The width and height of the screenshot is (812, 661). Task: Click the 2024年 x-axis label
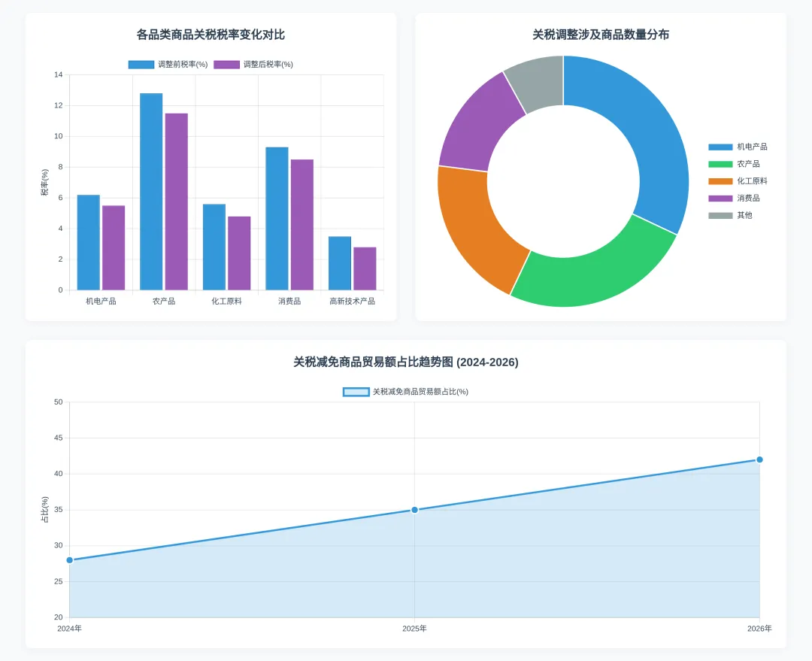pos(69,629)
